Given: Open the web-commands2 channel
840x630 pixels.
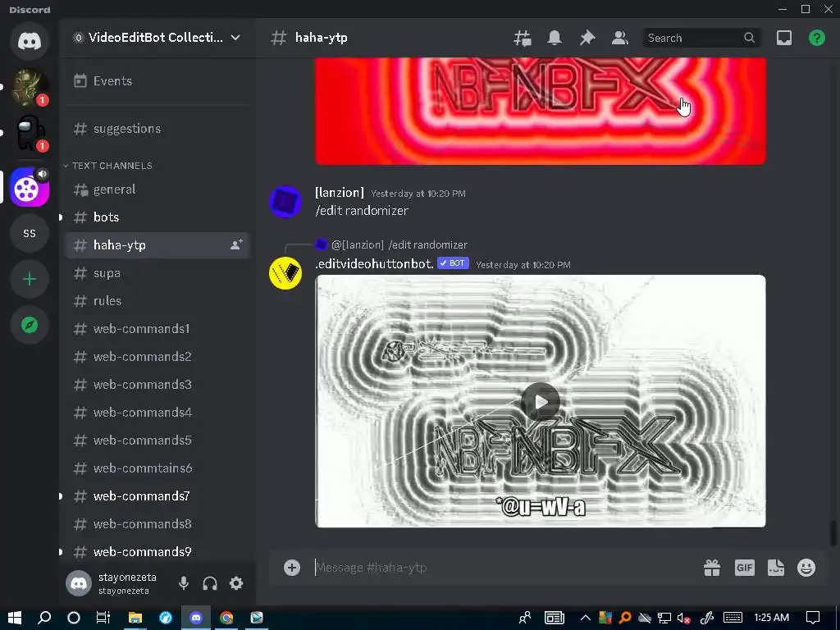Looking at the screenshot, I should [157, 356].
